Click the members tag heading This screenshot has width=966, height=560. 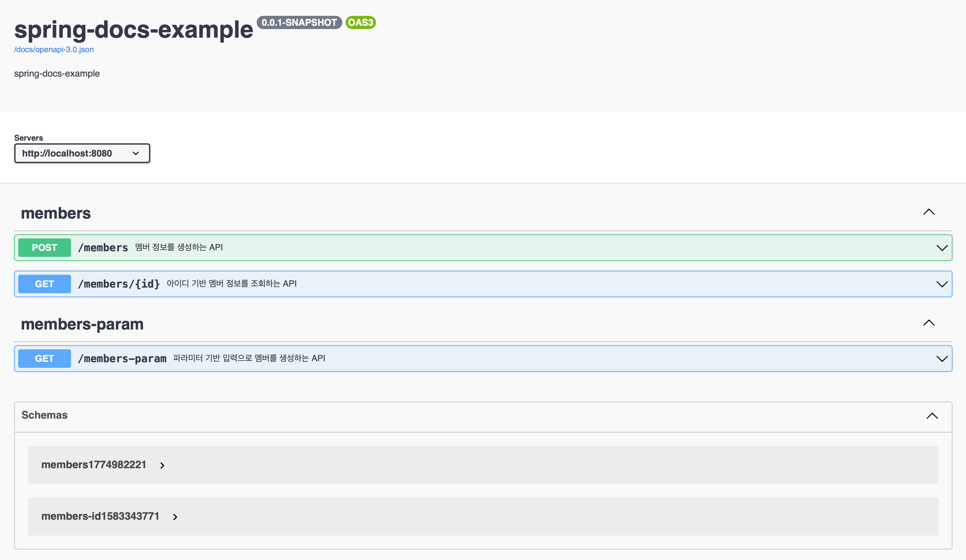[x=56, y=213]
